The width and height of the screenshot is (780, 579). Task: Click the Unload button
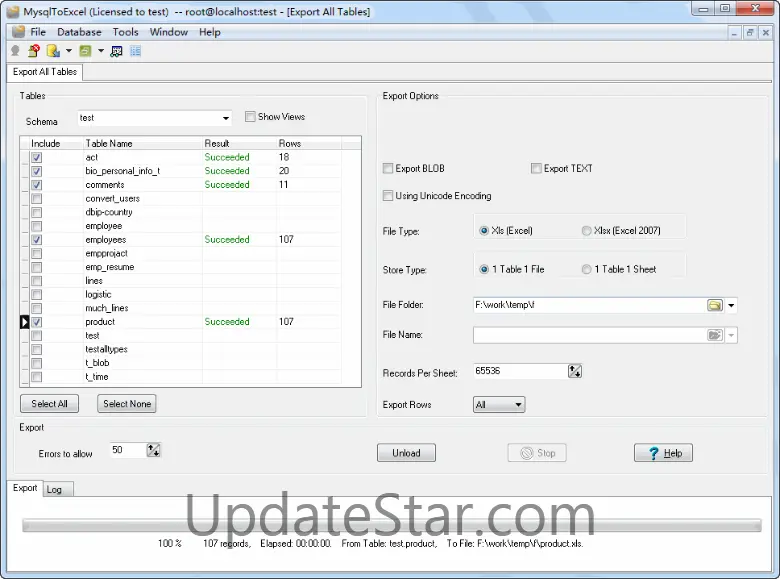(406, 453)
